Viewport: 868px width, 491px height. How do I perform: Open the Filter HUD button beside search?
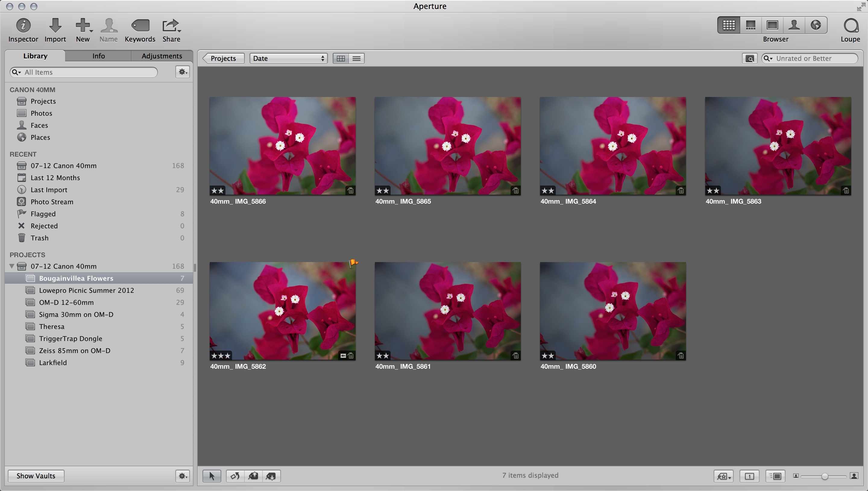tap(750, 58)
